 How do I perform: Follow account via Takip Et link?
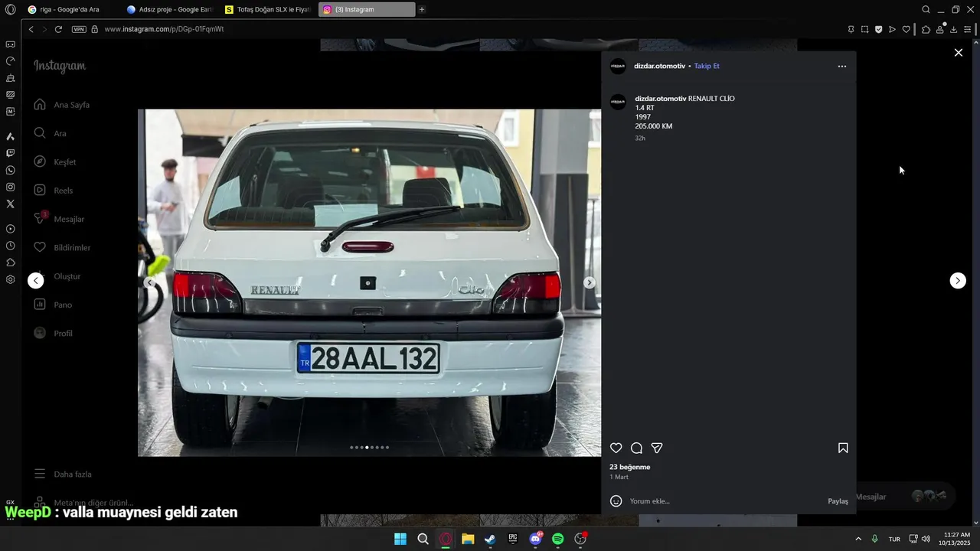[x=707, y=66]
